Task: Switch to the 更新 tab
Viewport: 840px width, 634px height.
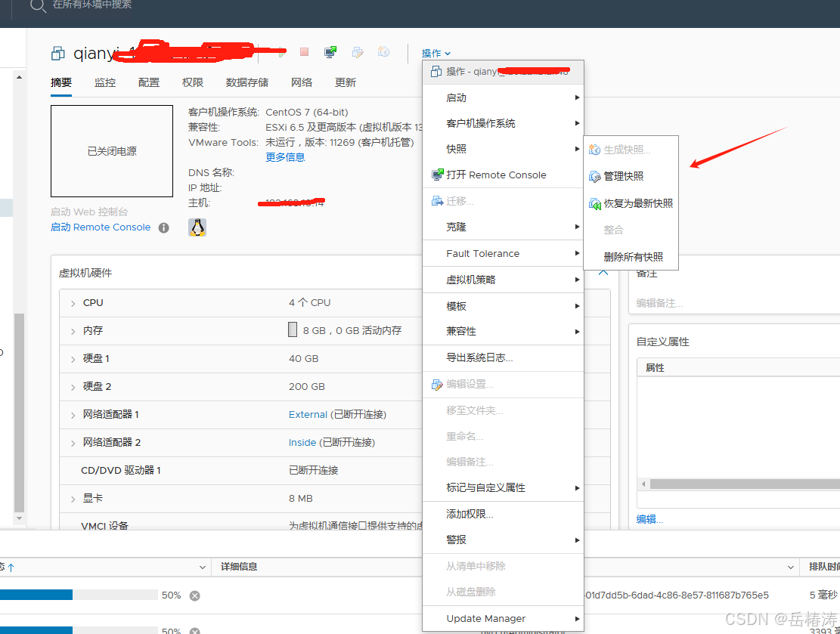Action: [x=346, y=82]
